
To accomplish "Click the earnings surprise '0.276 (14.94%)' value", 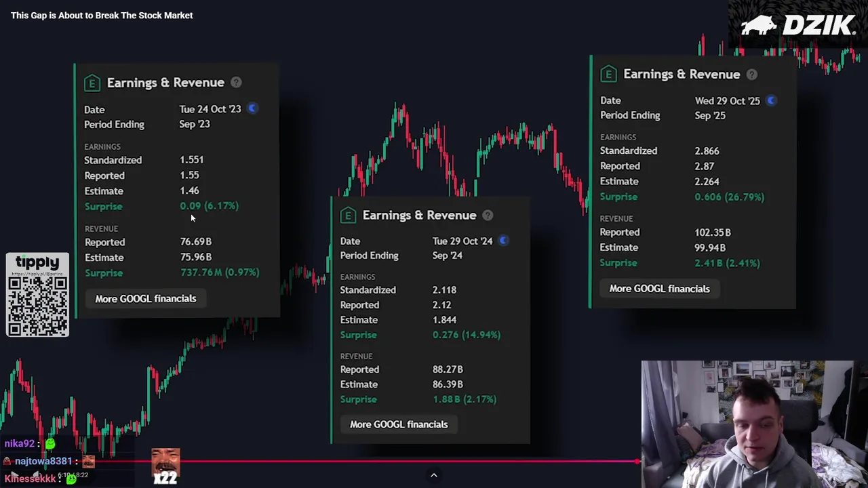I will click(467, 335).
